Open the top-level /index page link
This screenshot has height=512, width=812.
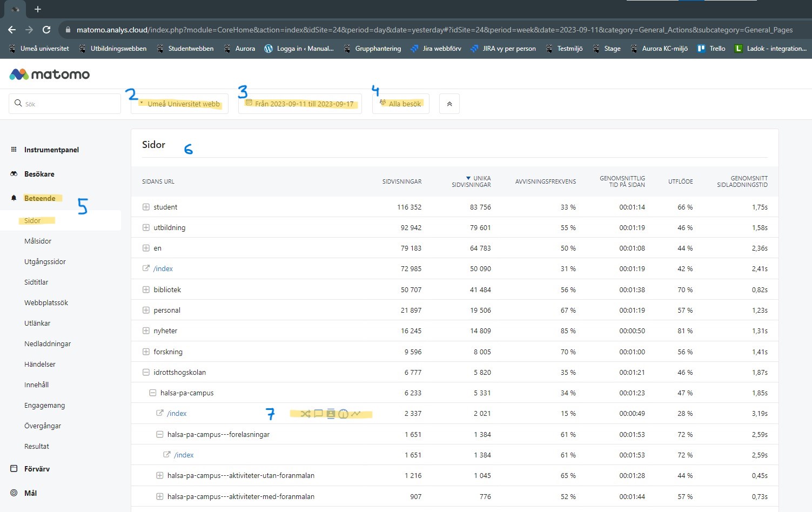click(x=163, y=268)
